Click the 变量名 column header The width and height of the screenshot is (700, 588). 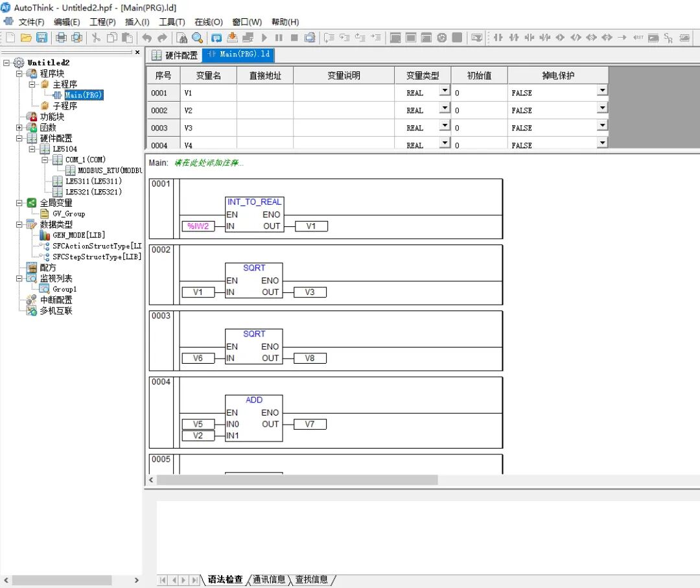click(209, 75)
